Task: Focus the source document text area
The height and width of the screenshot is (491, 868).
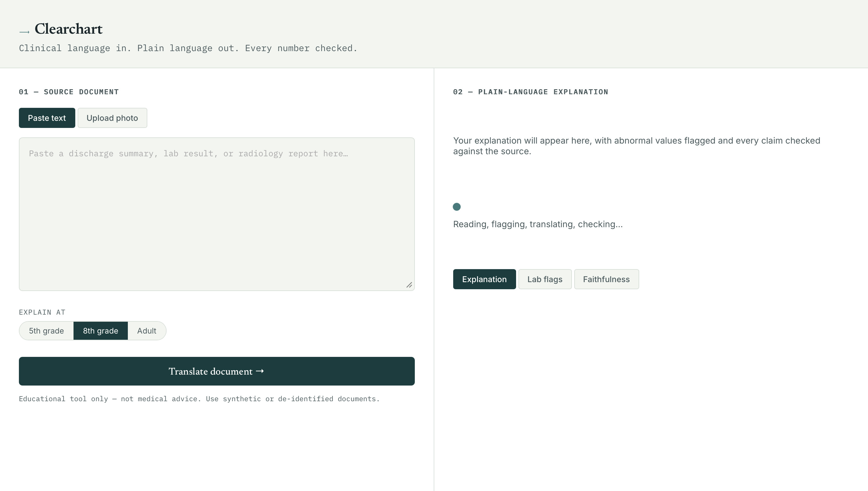Action: (x=217, y=214)
